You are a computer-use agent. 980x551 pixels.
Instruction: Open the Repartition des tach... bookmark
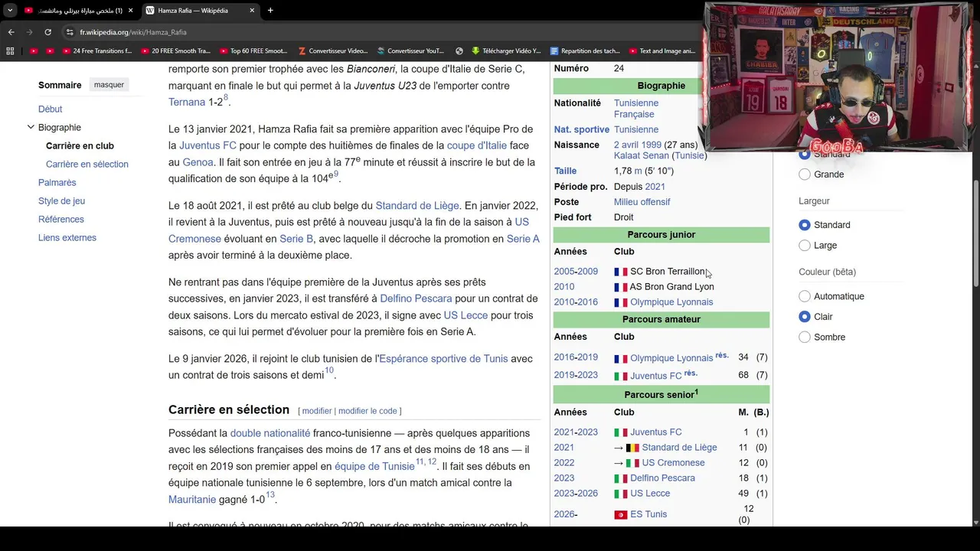click(x=586, y=51)
